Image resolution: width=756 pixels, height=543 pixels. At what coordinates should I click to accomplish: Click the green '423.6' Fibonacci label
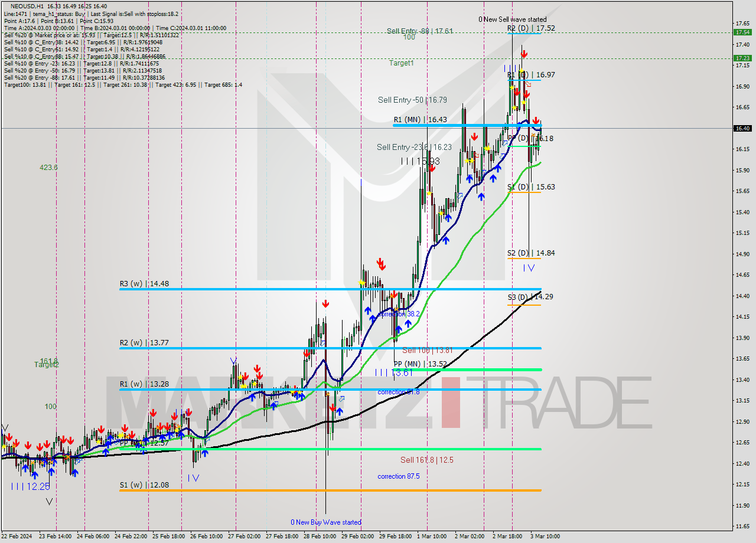(49, 168)
